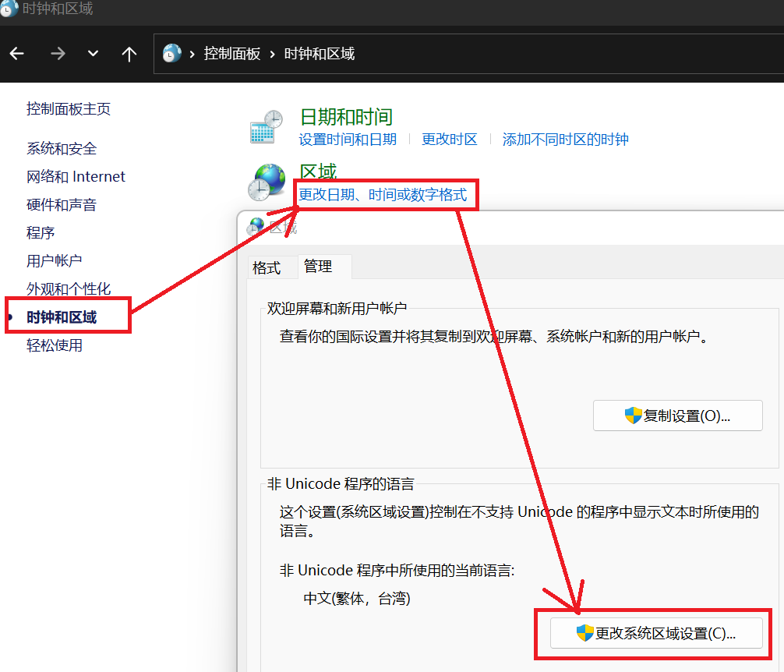The height and width of the screenshot is (672, 784).
Task: Go back with the left arrow button
Action: pyautogui.click(x=17, y=54)
